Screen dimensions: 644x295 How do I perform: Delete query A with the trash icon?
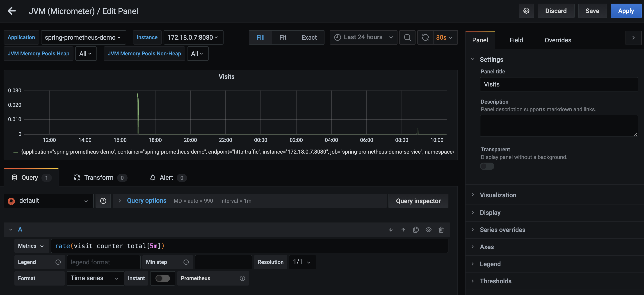[x=441, y=229]
